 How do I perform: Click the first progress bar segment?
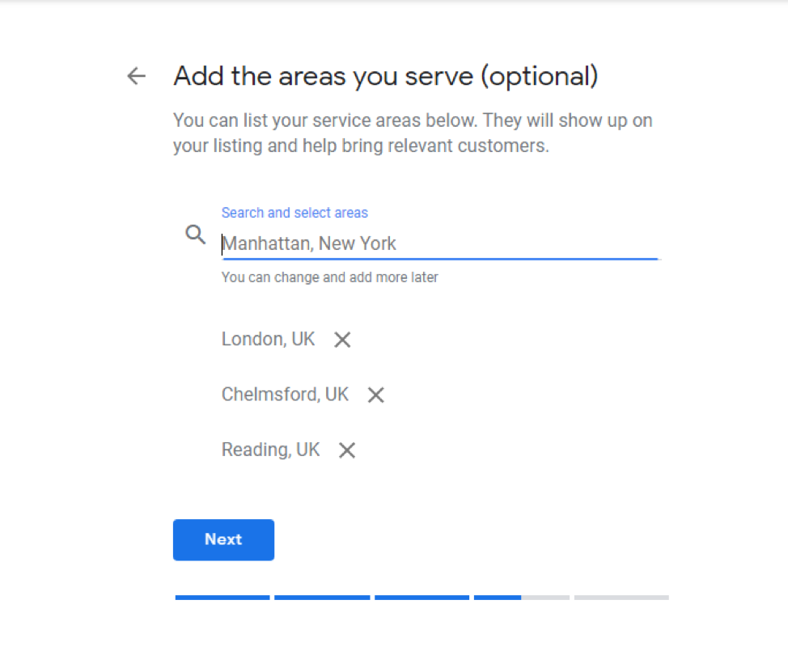tap(222, 598)
